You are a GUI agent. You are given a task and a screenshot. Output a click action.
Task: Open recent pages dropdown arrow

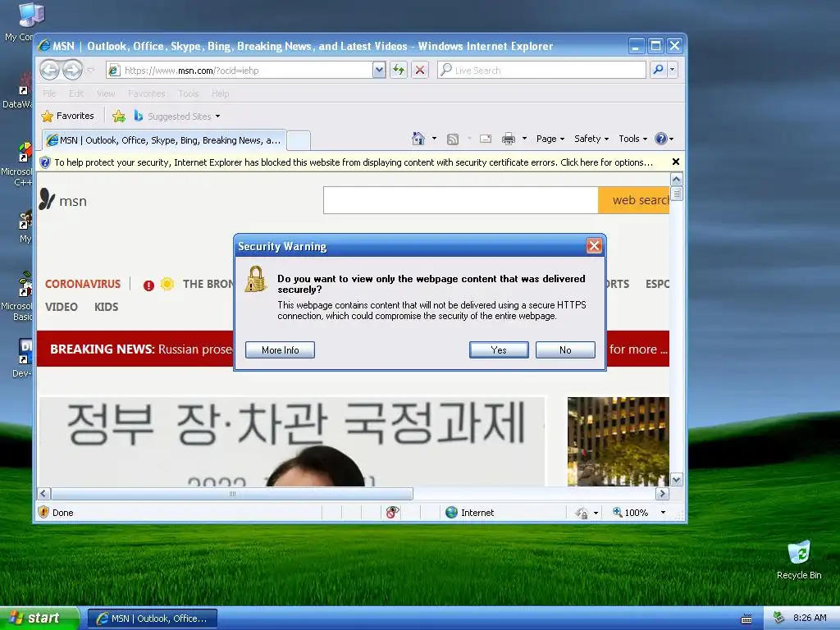pyautogui.click(x=90, y=71)
